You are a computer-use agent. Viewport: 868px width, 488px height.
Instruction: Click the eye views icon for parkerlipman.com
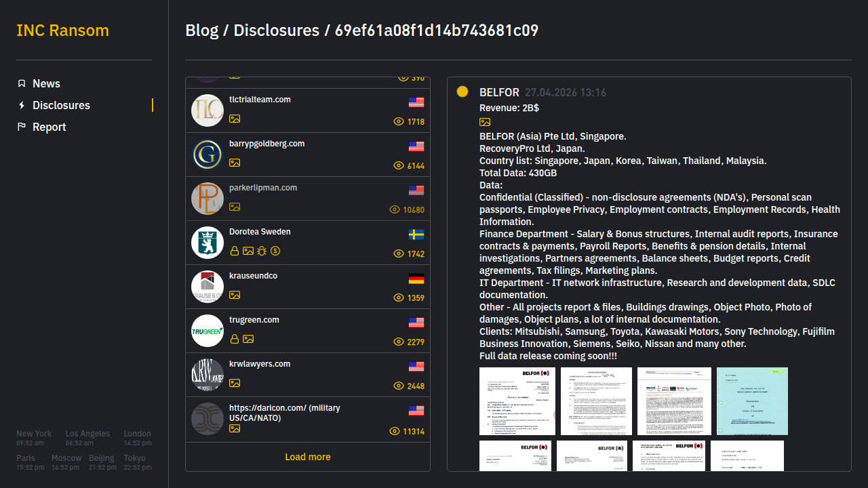point(395,210)
